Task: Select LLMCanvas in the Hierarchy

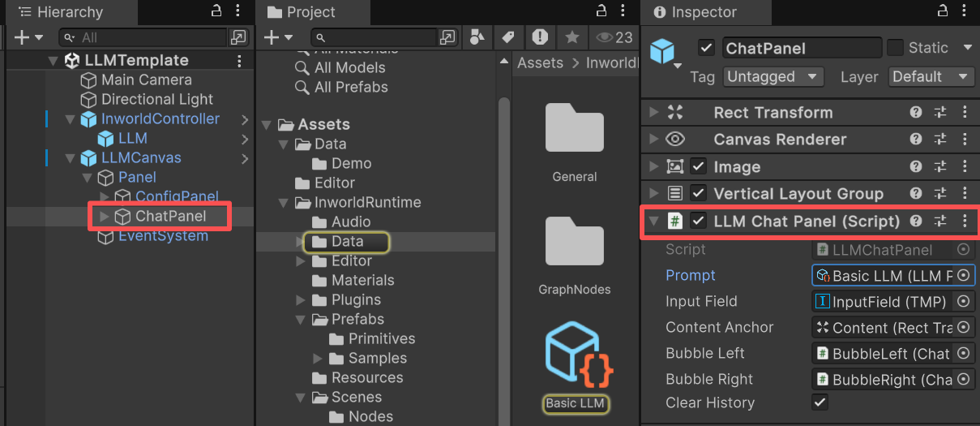Action: [x=141, y=158]
